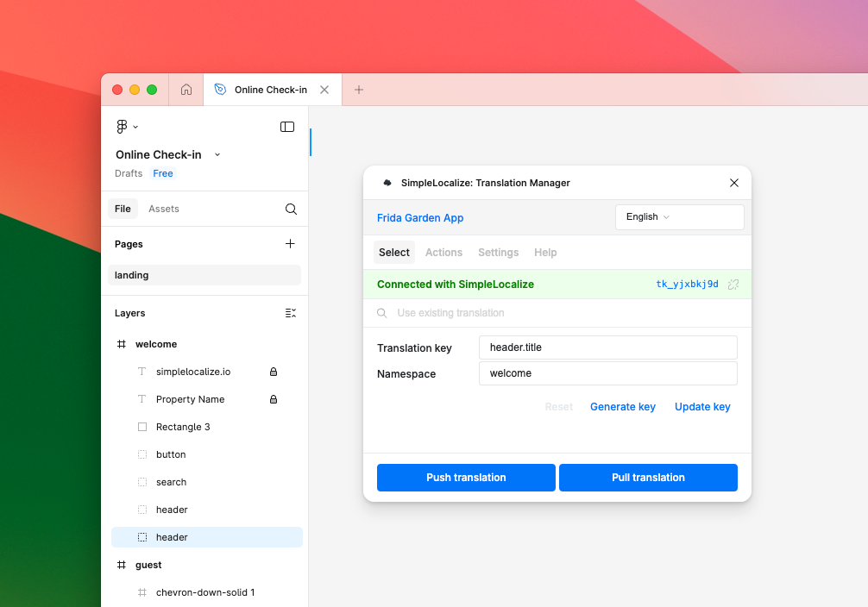Focus the Translation key input field

(x=607, y=347)
